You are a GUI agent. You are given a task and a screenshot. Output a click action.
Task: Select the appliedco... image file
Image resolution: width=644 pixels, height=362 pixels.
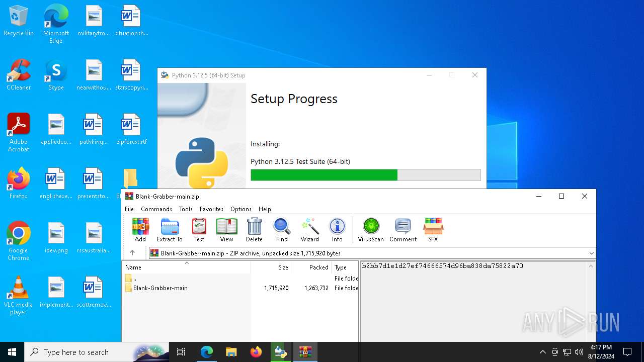tap(56, 130)
